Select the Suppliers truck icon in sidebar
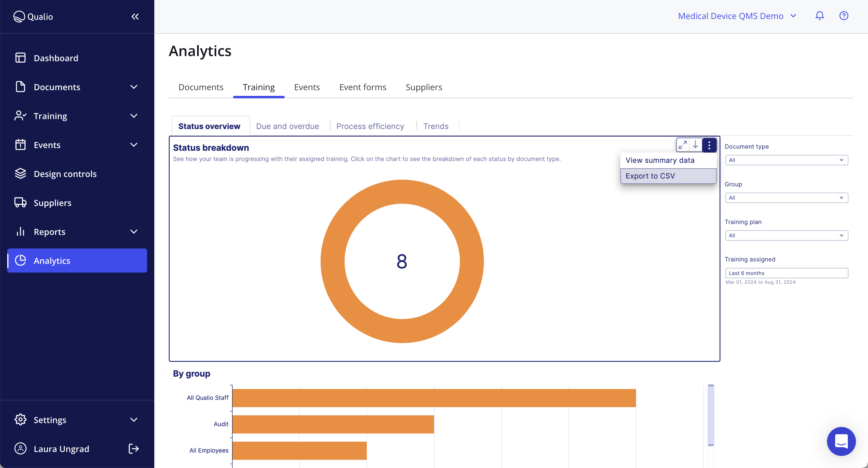Image resolution: width=868 pixels, height=468 pixels. click(x=20, y=203)
